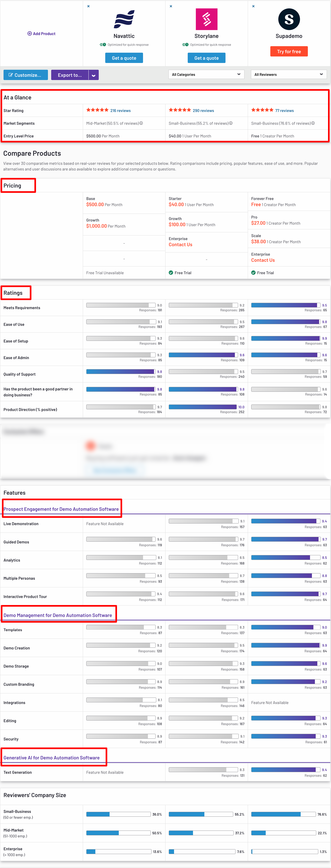
Task: Open the All Reviewers dropdown
Action: (289, 74)
